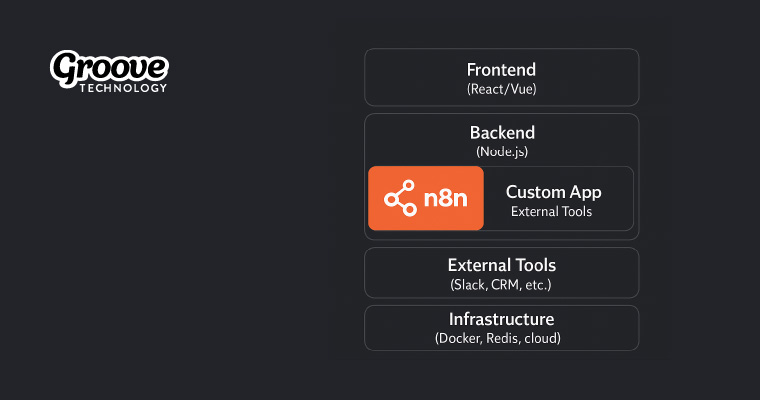Image resolution: width=760 pixels, height=400 pixels.
Task: Click the word Vue in Frontend subtitle
Action: point(521,89)
